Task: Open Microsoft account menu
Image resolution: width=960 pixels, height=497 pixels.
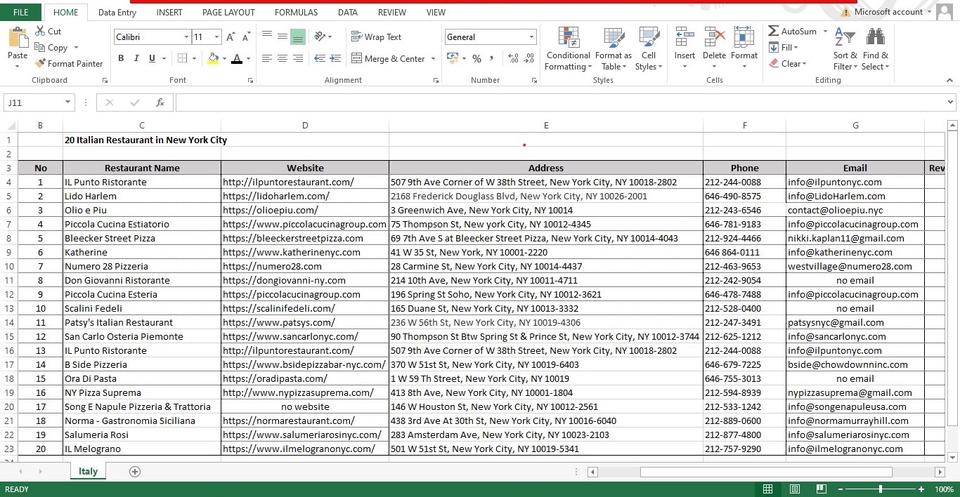Action: [887, 12]
